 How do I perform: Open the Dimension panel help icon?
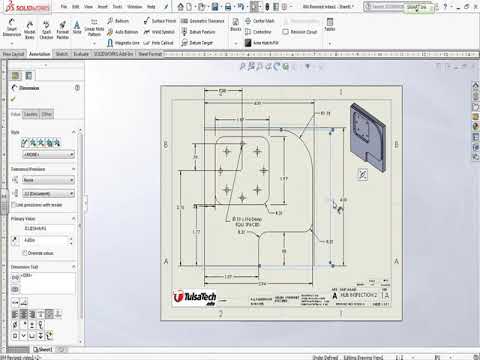point(77,88)
